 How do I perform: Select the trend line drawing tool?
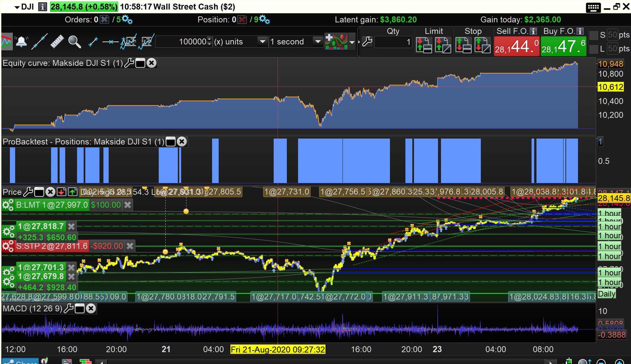pos(40,42)
